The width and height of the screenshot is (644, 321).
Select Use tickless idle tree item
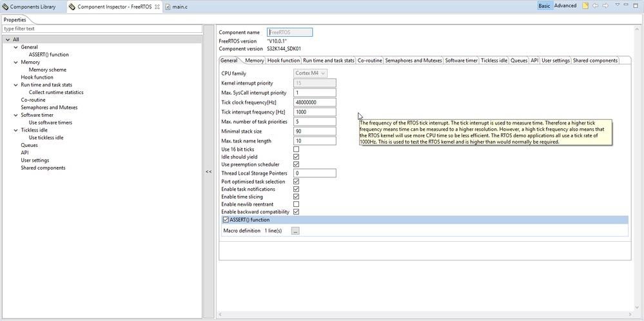click(x=46, y=137)
